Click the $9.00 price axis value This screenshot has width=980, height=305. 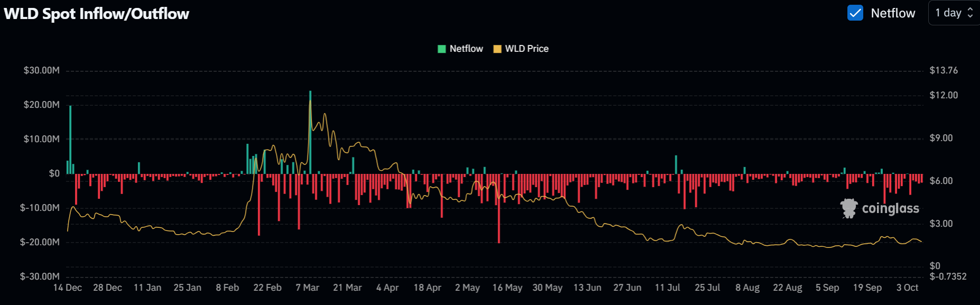[941, 138]
